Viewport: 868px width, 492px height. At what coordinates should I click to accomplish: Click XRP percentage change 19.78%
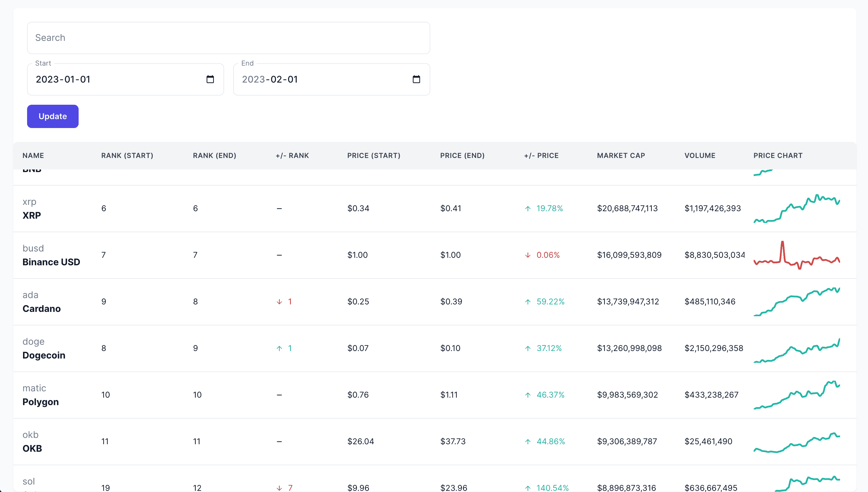(x=549, y=209)
